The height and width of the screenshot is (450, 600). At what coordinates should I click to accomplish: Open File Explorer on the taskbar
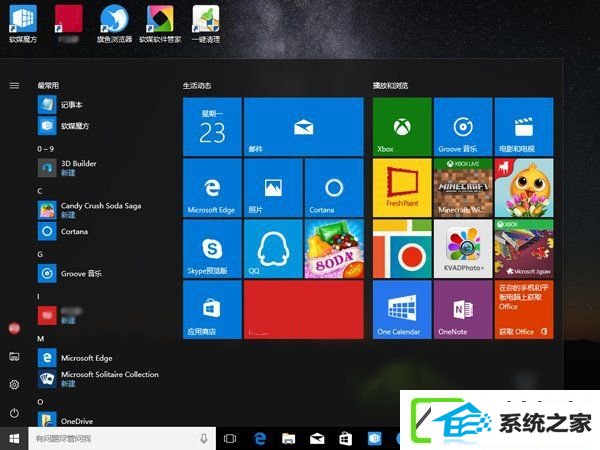click(289, 439)
